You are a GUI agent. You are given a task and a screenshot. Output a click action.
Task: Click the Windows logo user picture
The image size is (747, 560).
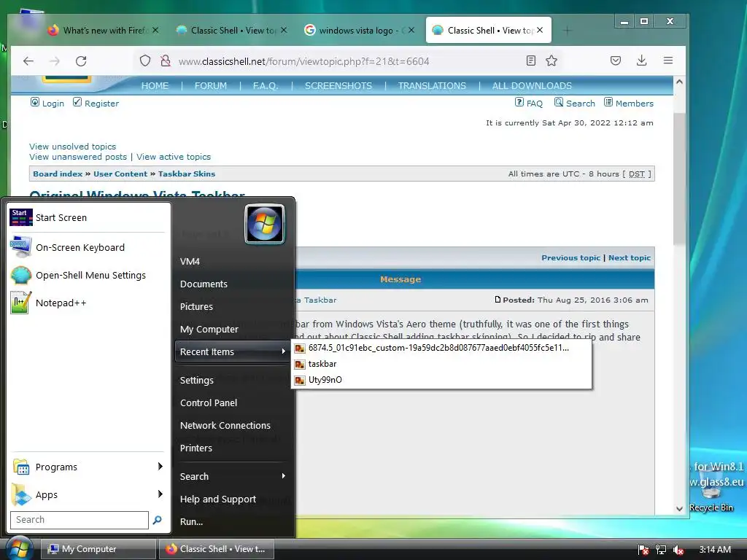pyautogui.click(x=265, y=224)
